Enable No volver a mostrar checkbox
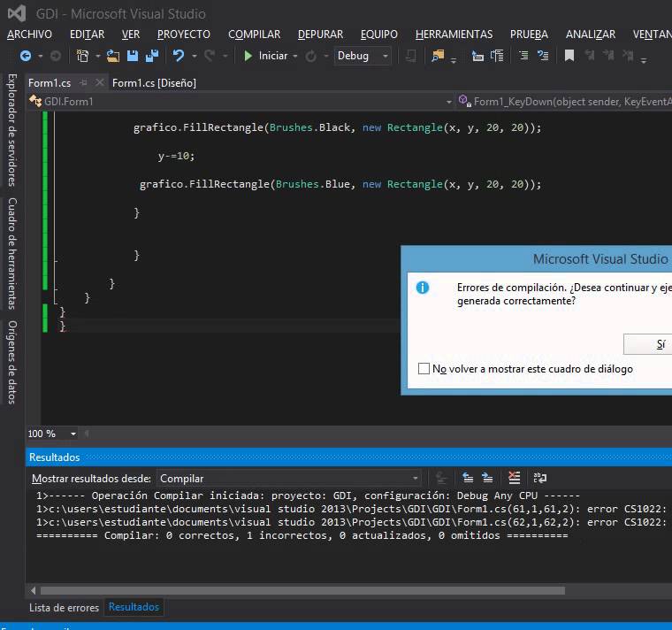This screenshot has height=630, width=672. (424, 368)
